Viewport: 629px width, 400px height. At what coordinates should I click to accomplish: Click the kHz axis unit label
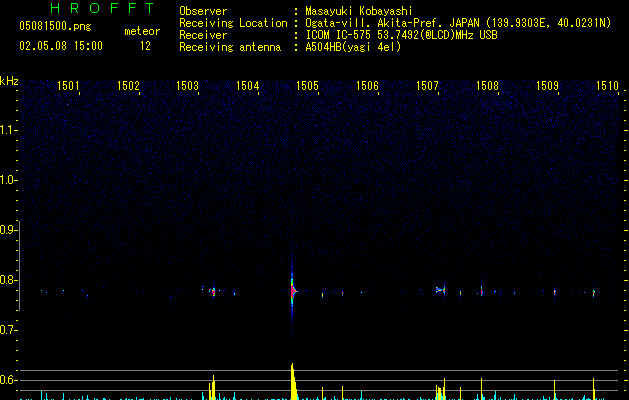pyautogui.click(x=9, y=81)
